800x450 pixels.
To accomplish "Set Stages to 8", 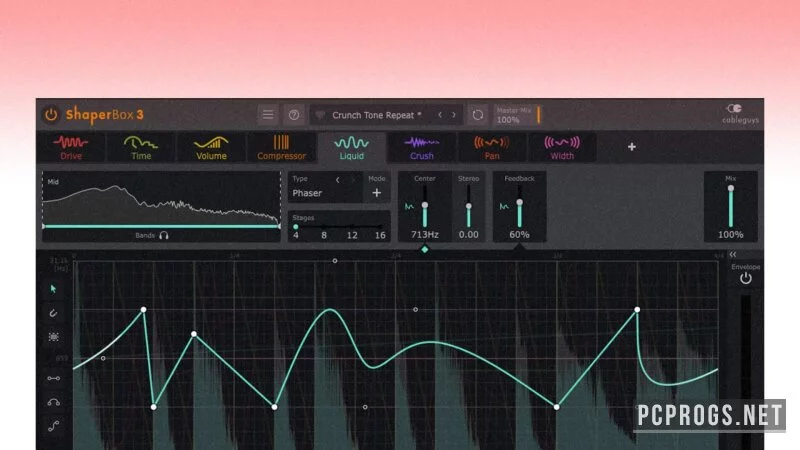I will coord(324,235).
